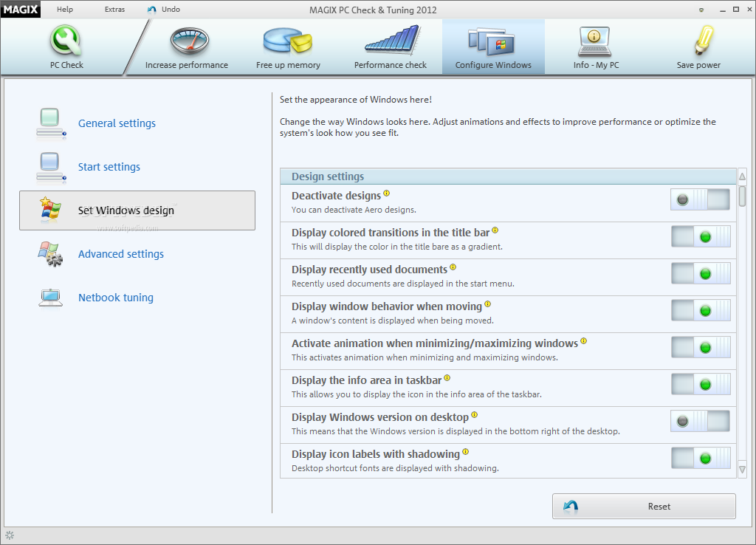The height and width of the screenshot is (545, 756).
Task: Open General settings link
Action: click(x=117, y=123)
